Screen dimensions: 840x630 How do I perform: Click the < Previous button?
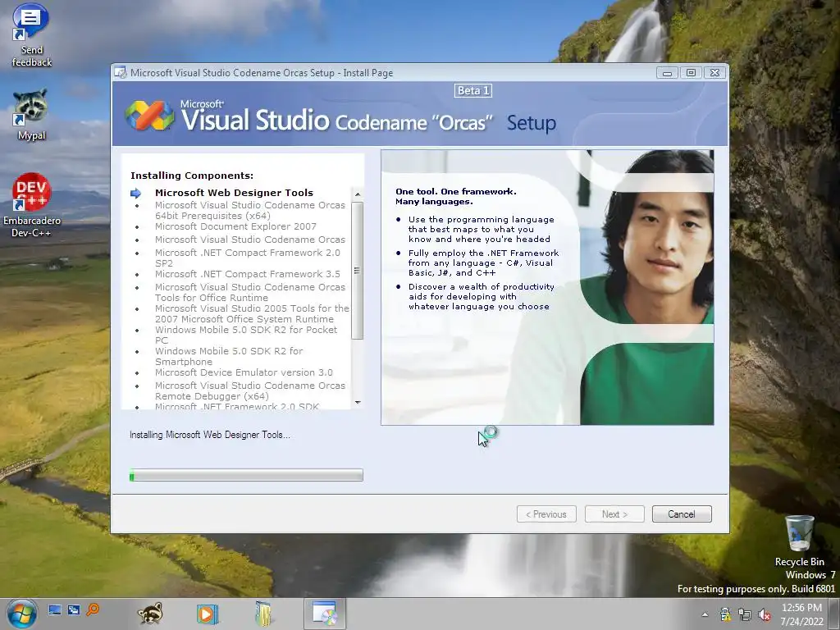tap(546, 514)
